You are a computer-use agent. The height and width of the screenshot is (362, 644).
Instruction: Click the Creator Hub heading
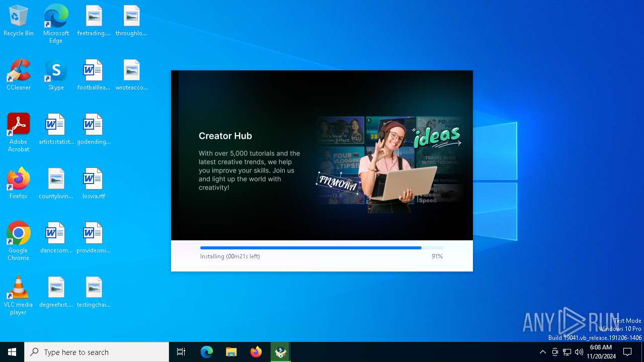(x=225, y=136)
